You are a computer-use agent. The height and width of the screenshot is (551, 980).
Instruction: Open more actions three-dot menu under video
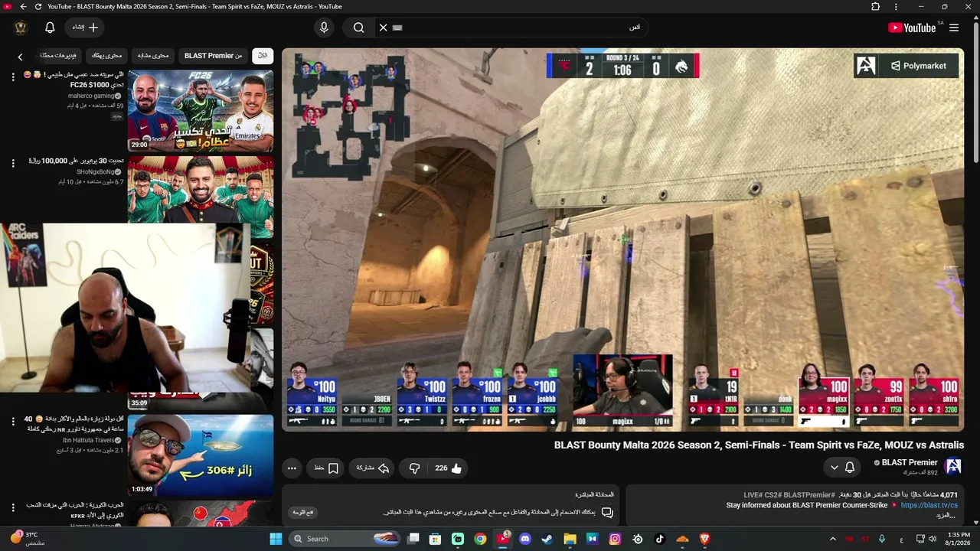292,468
